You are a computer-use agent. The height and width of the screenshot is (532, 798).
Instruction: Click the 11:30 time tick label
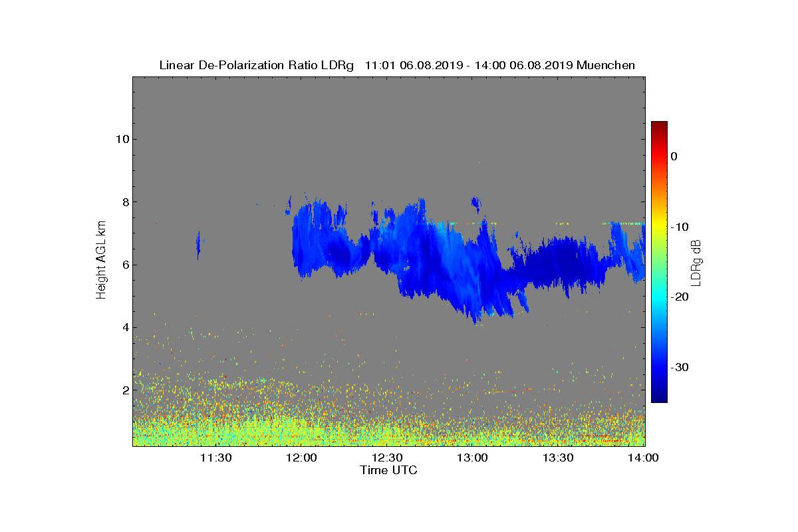point(215,458)
